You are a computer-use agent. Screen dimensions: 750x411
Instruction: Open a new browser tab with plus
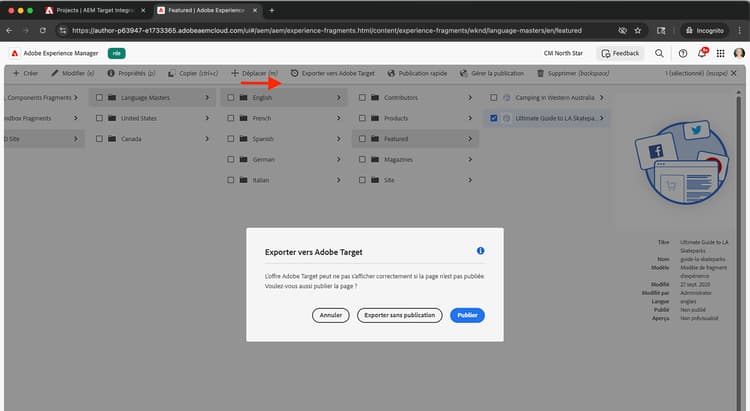click(x=271, y=10)
